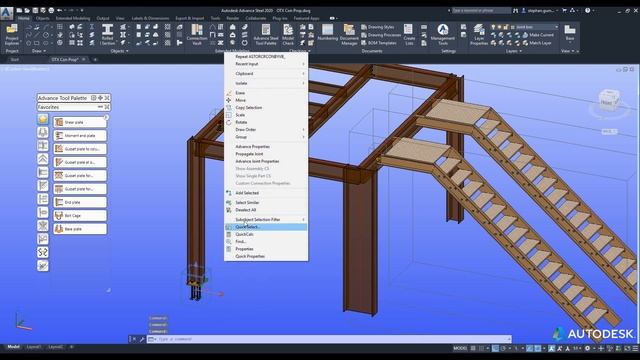This screenshot has height=360, width=640.
Task: Choose Advance Properties in context menu
Action: click(266, 147)
